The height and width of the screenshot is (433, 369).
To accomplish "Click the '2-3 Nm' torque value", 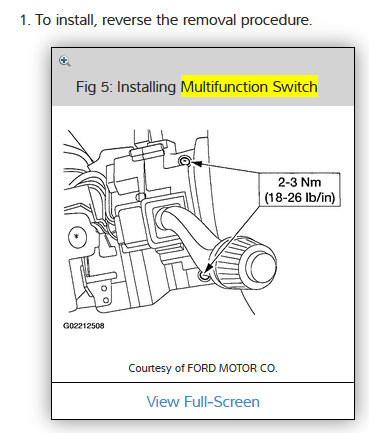I will point(300,182).
